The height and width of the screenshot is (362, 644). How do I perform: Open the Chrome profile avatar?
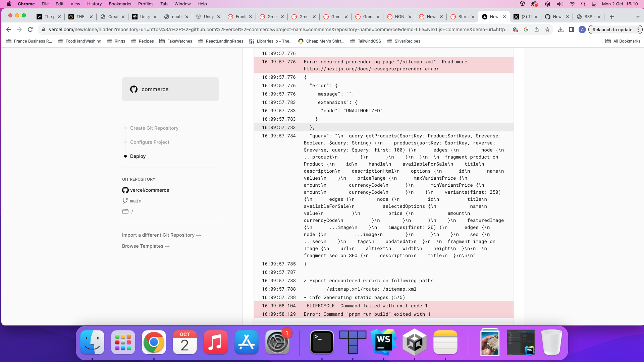(582, 29)
